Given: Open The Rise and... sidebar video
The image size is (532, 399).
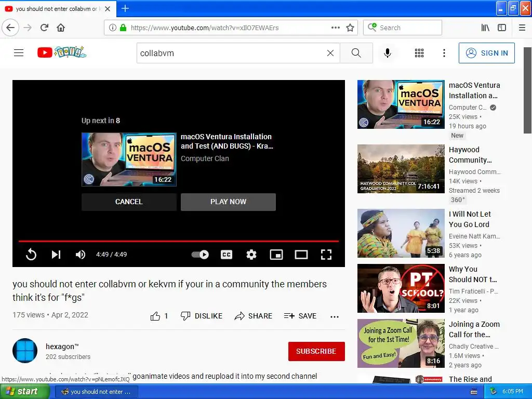Looking at the screenshot, I should point(470,379).
